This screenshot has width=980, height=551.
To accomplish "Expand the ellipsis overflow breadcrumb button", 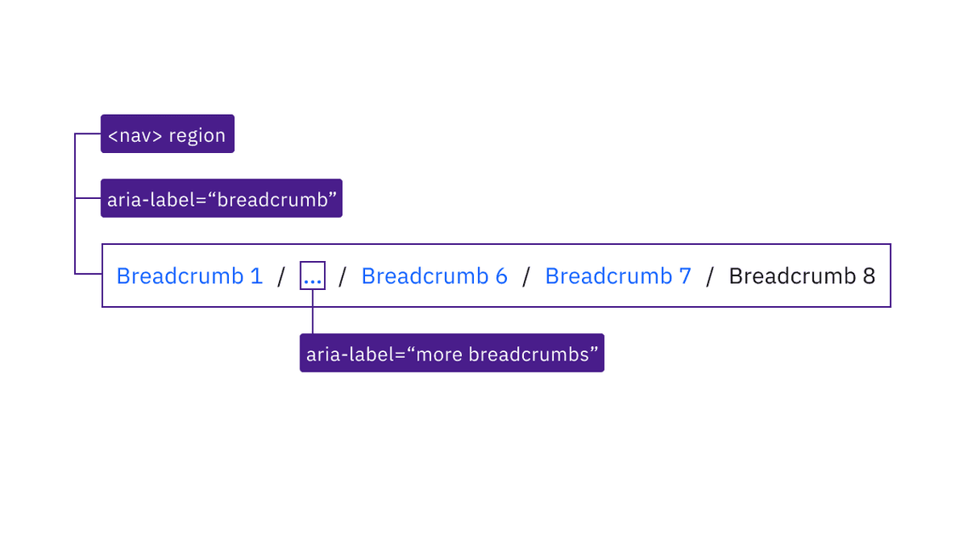I will point(312,276).
